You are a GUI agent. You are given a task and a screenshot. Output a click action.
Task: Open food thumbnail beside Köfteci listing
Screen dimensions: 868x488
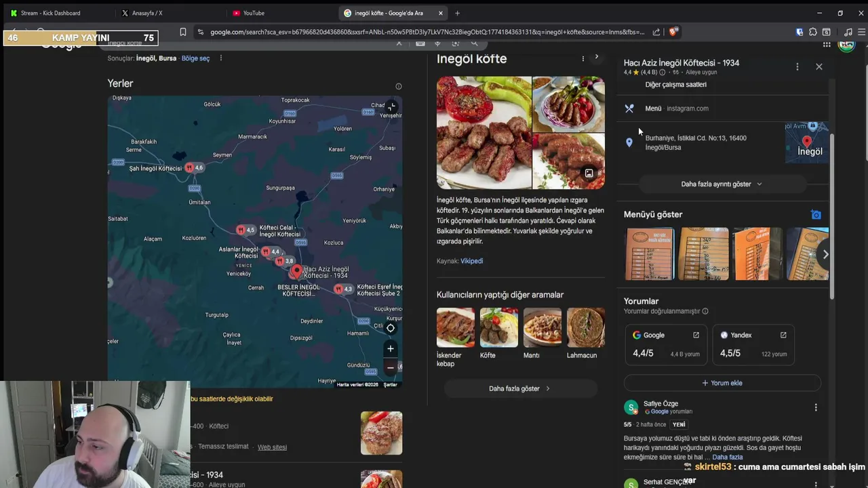[x=381, y=433]
